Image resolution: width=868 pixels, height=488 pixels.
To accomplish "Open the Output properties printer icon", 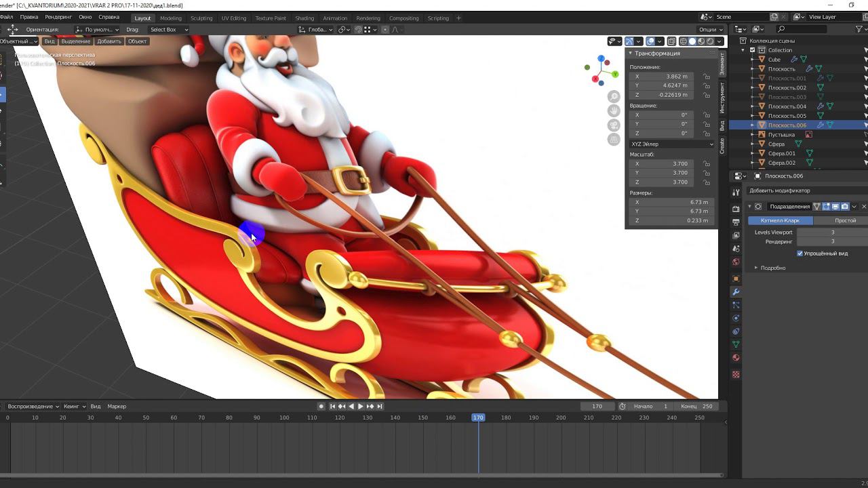I will tap(736, 222).
